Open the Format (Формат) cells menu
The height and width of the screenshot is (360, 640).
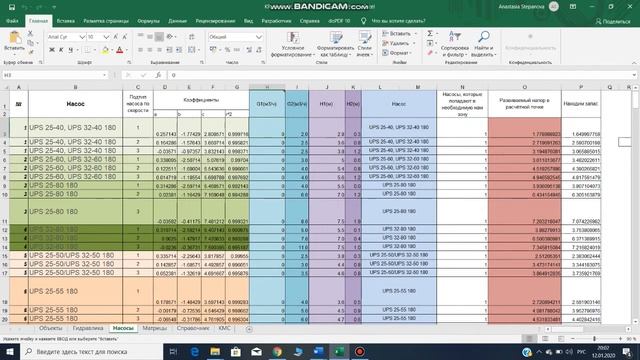(x=396, y=53)
